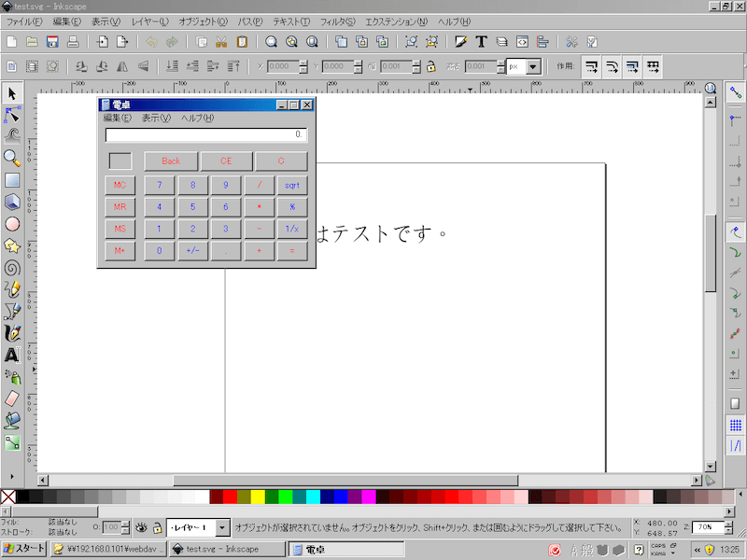Select the Bezier Pen tool
Viewport: 747px width, 560px height.
point(12,312)
